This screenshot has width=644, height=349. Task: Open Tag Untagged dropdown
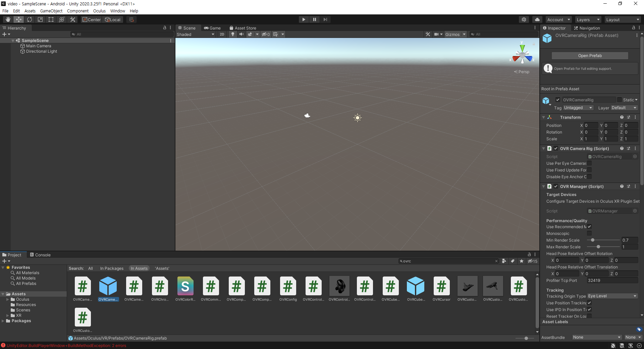click(x=578, y=108)
